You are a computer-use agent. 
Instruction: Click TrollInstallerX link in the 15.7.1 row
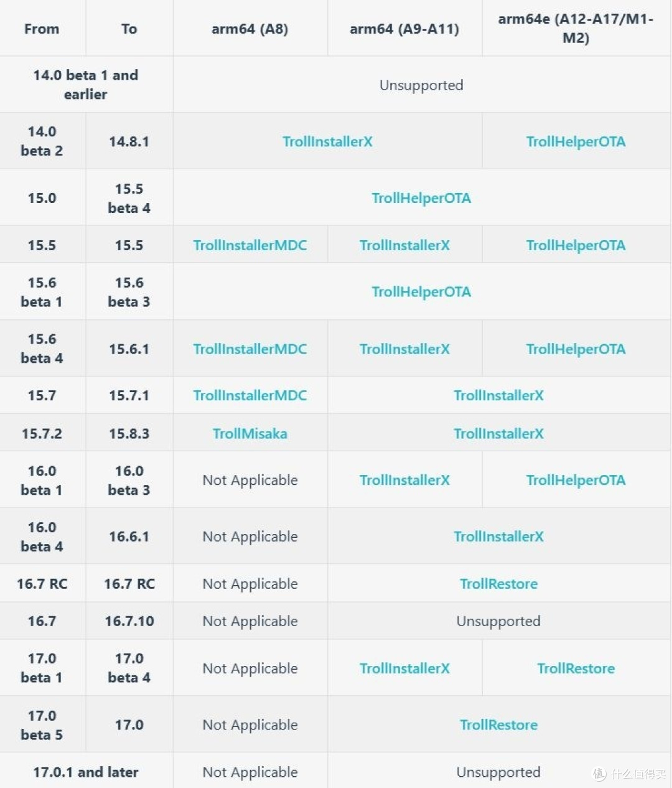click(x=498, y=395)
